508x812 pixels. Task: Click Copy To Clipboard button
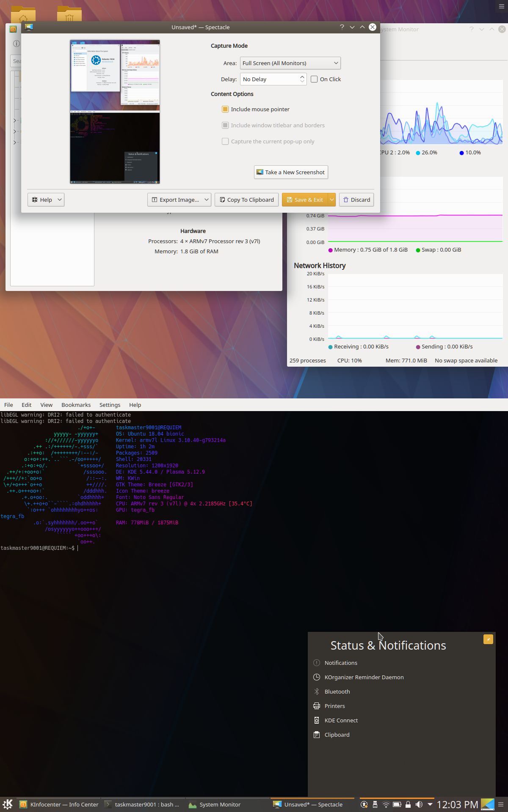click(247, 200)
